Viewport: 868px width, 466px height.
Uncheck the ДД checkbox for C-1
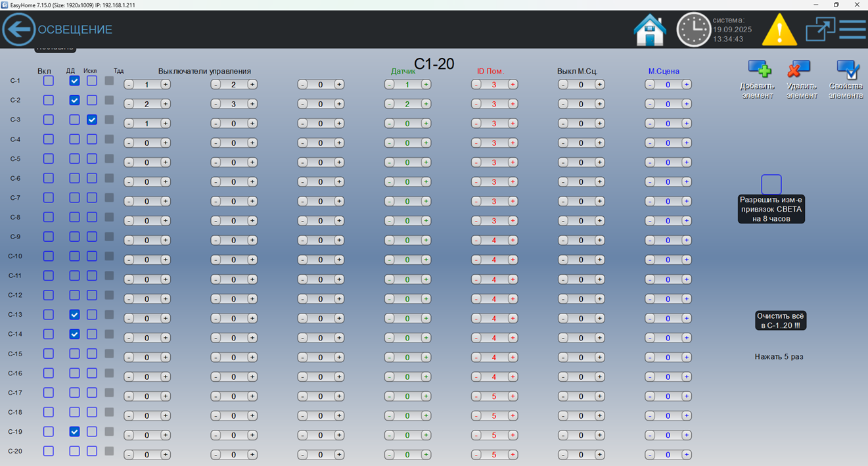[x=74, y=81]
